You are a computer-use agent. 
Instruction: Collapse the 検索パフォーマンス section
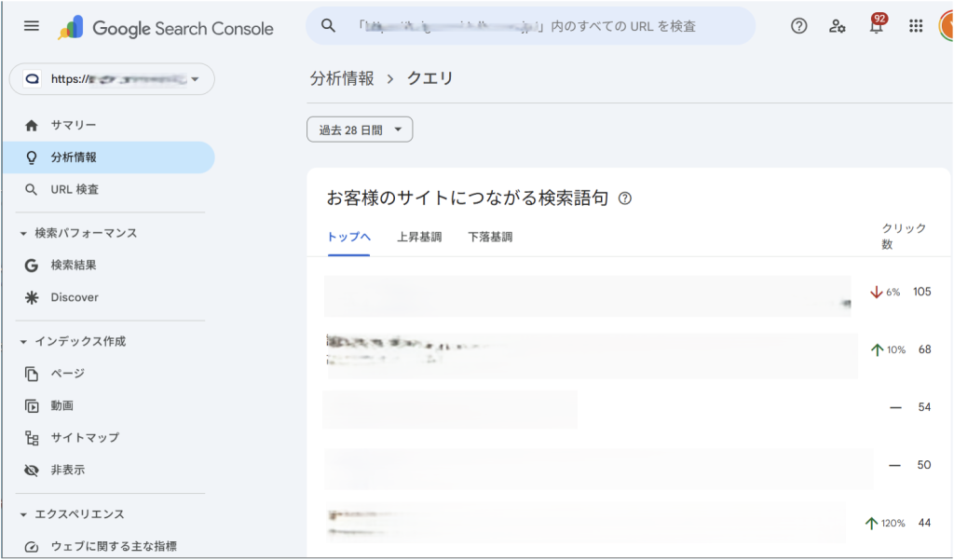tap(23, 233)
